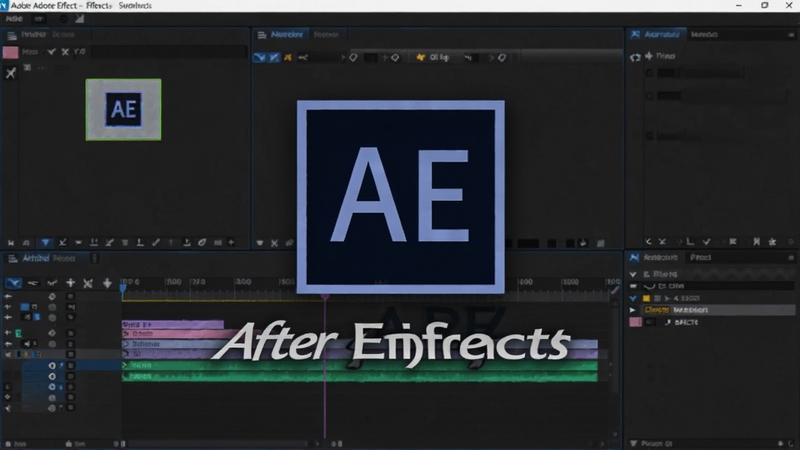800x450 pixels.
Task: Open the left panel's hamburger menu
Action: (x=11, y=35)
